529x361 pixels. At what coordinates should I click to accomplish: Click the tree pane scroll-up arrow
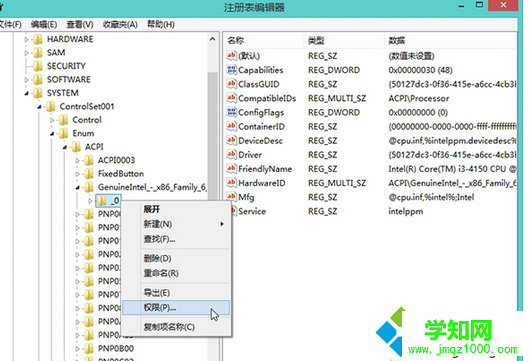click(213, 39)
